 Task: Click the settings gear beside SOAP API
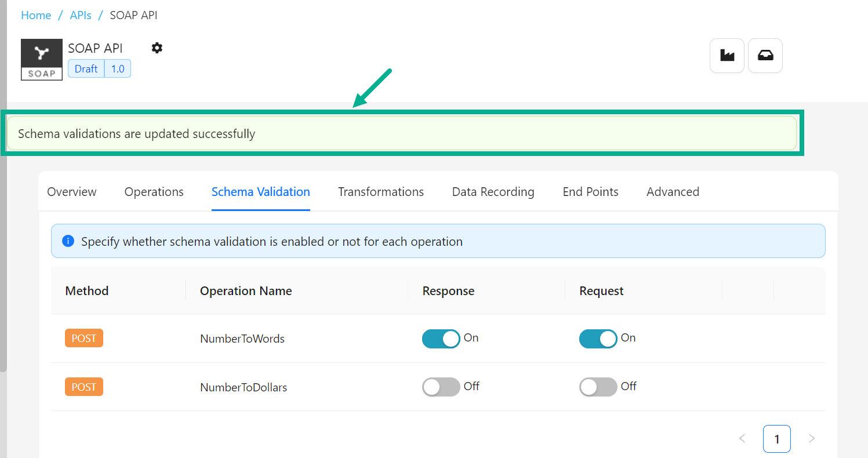157,48
